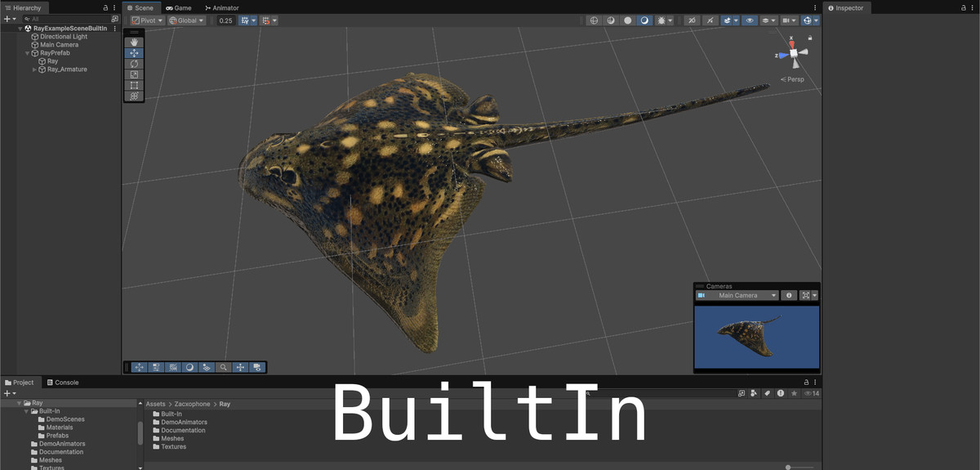Click Zacxophone in the Project breadcrumb

tap(192, 404)
